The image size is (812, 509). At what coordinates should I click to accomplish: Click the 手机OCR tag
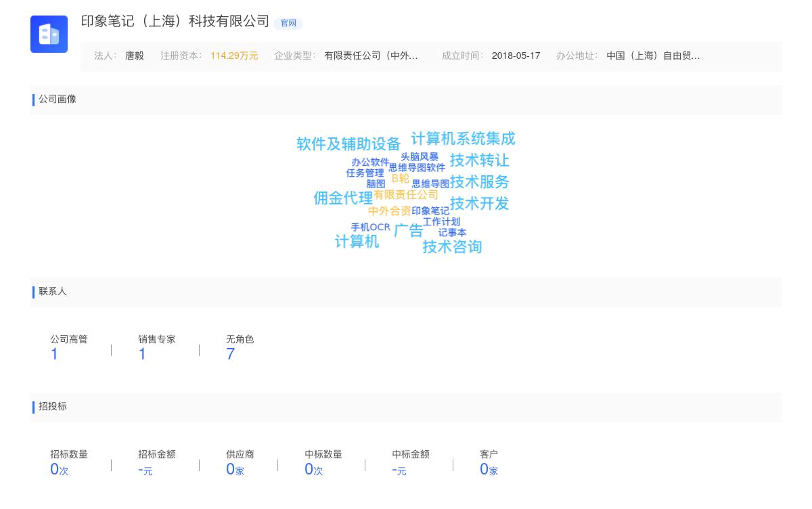click(370, 227)
